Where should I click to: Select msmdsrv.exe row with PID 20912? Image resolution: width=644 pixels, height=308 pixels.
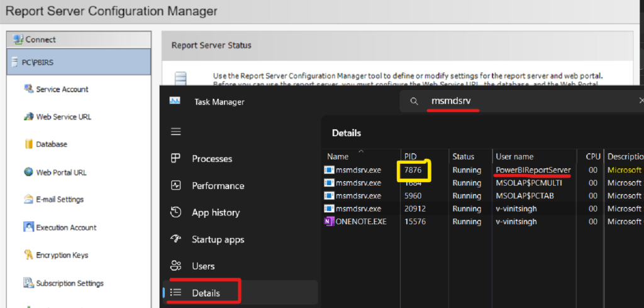pos(483,208)
